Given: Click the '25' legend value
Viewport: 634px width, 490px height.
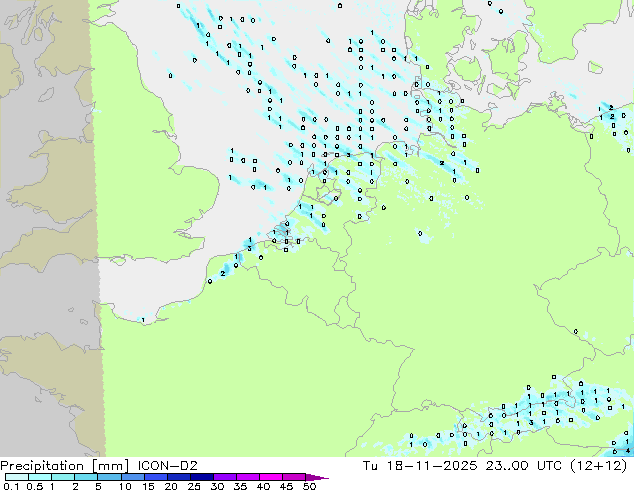Looking at the screenshot, I should pyautogui.click(x=194, y=486).
